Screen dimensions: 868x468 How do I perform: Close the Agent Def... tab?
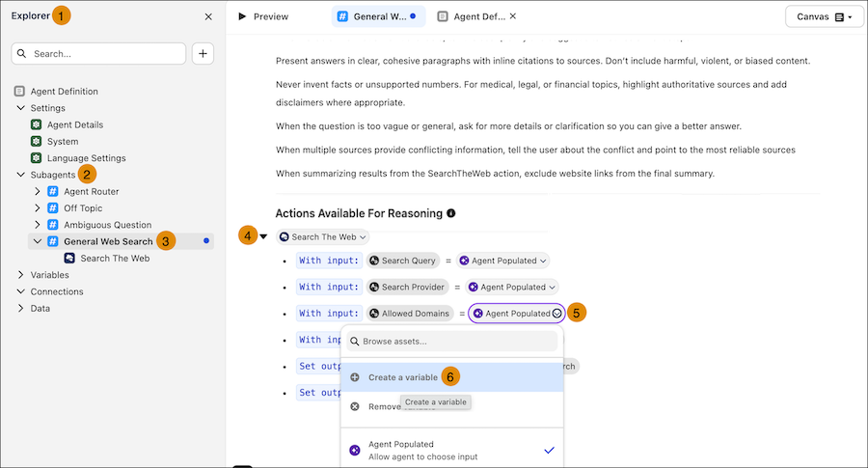(513, 16)
